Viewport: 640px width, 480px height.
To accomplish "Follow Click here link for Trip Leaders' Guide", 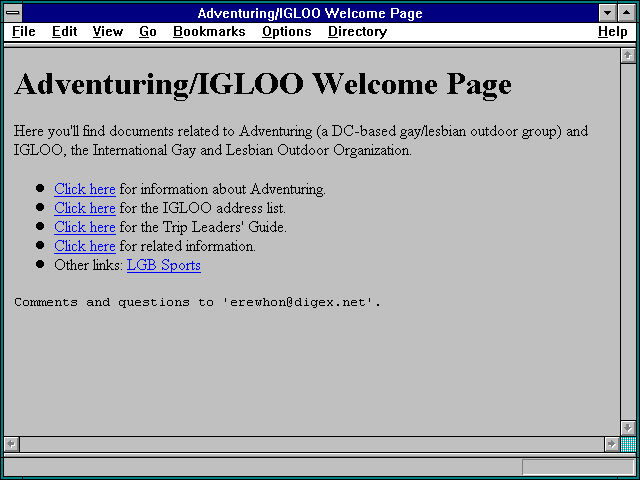I will (85, 227).
